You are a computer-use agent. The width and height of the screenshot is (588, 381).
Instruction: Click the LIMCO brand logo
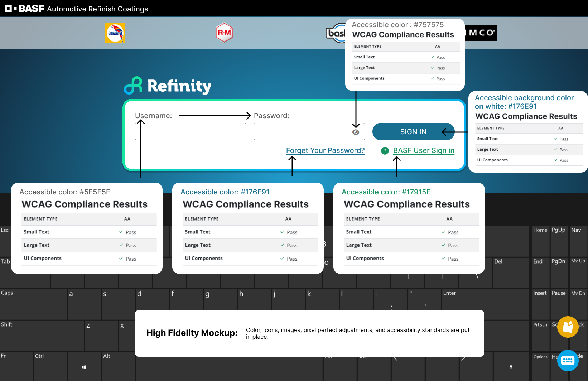(481, 33)
